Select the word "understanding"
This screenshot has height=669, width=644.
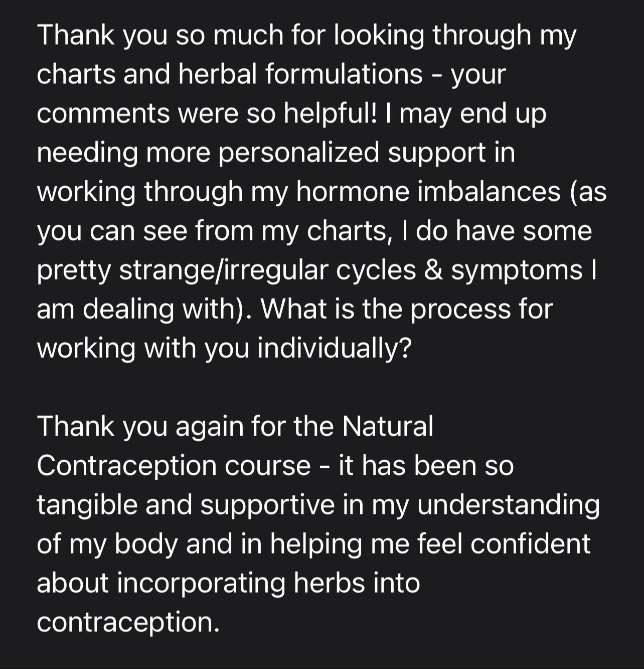(x=508, y=505)
